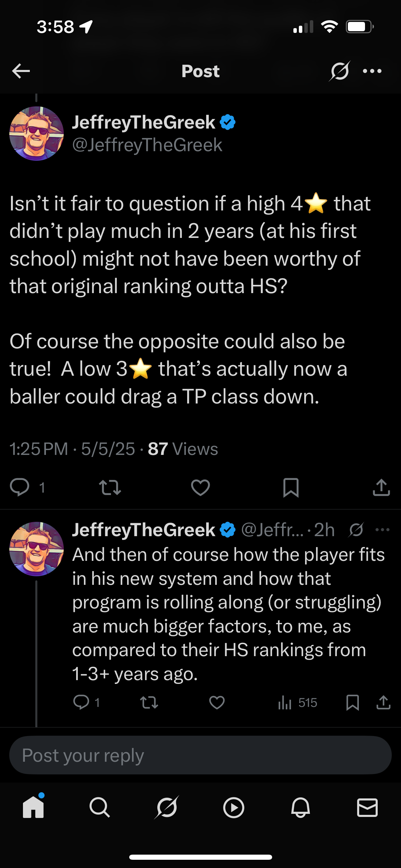View analytics with 515 views on reply
This screenshot has height=868, width=401.
pyautogui.click(x=297, y=702)
